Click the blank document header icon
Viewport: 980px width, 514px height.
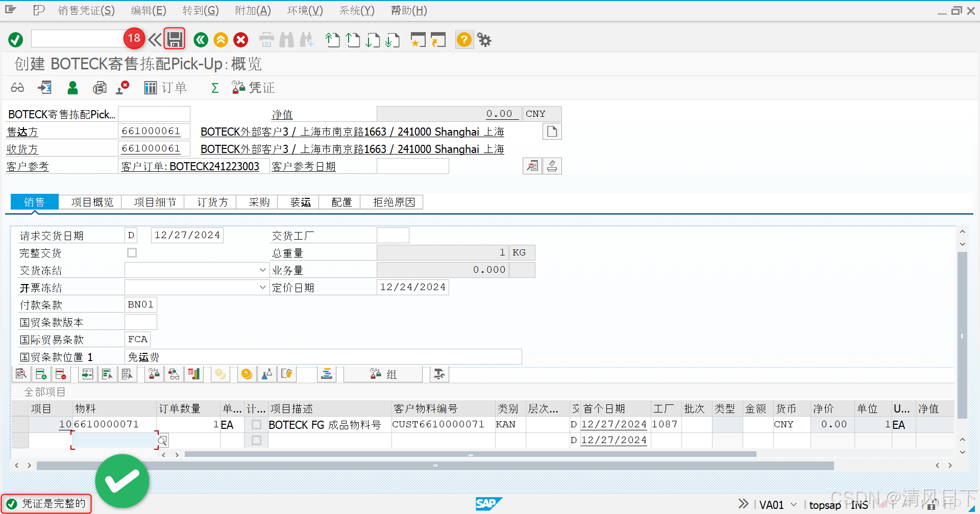(x=552, y=132)
